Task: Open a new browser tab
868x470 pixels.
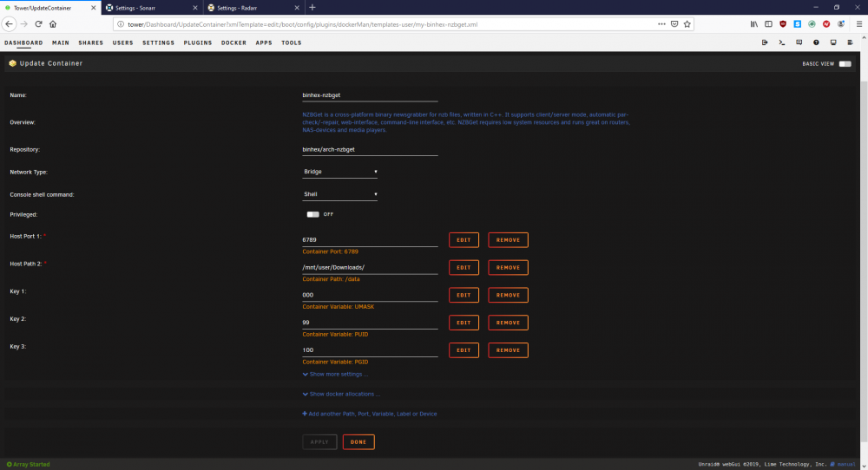Action: [x=312, y=8]
